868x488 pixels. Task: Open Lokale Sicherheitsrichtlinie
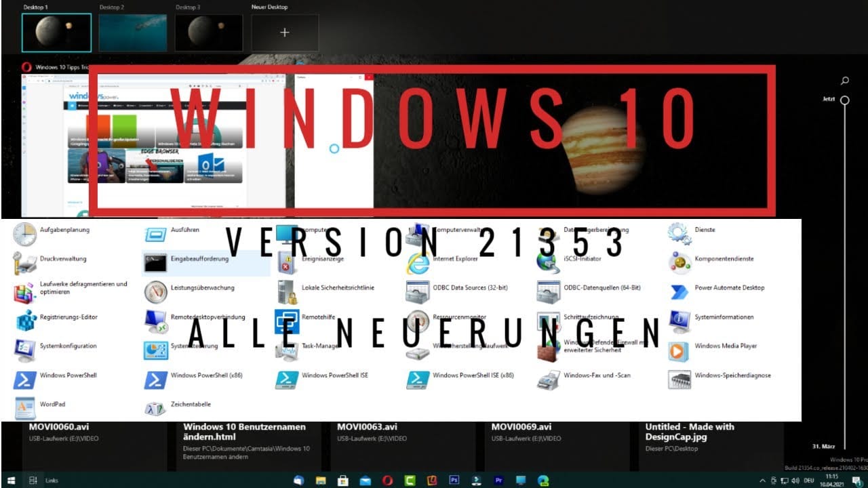pos(325,291)
